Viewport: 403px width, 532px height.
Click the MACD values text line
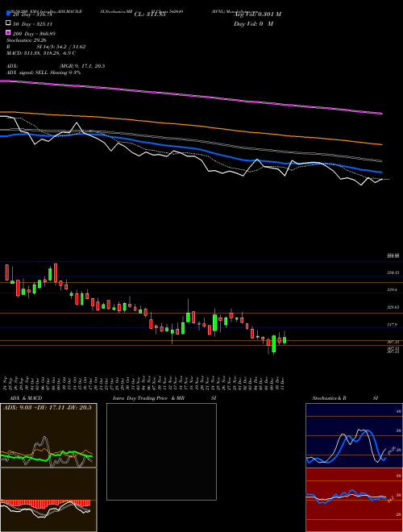pos(41,53)
